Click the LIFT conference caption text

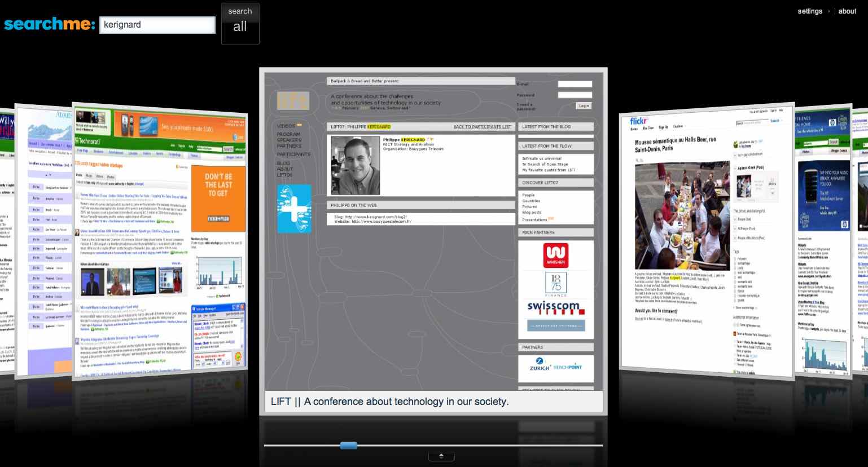click(x=389, y=402)
